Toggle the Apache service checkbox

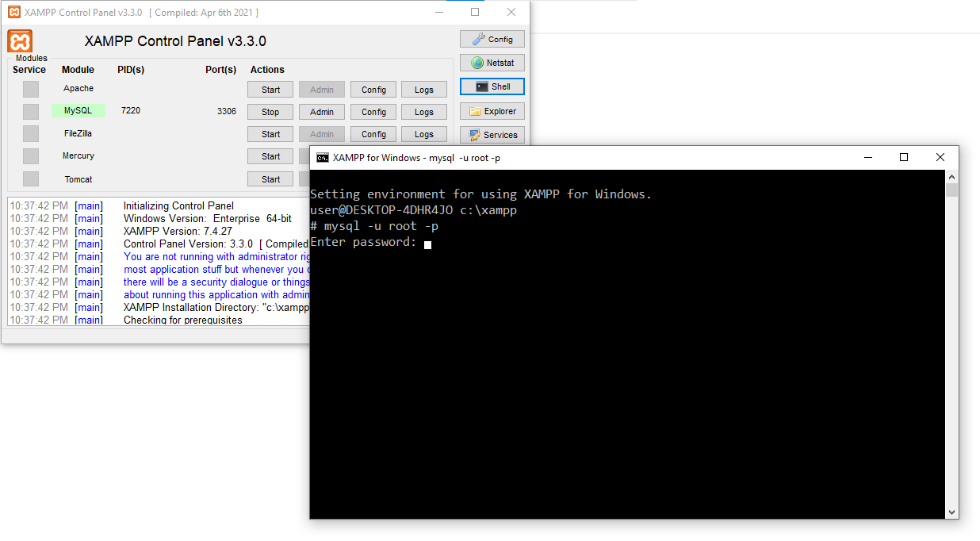[31, 89]
